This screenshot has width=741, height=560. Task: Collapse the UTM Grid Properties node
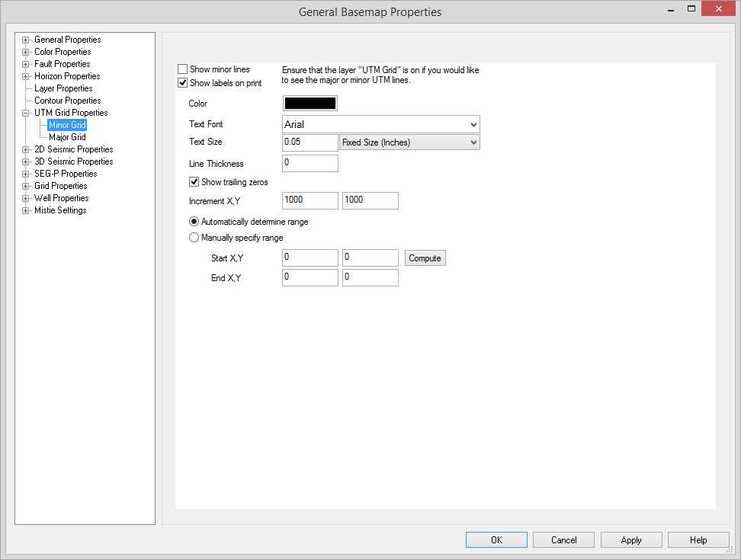coord(26,113)
